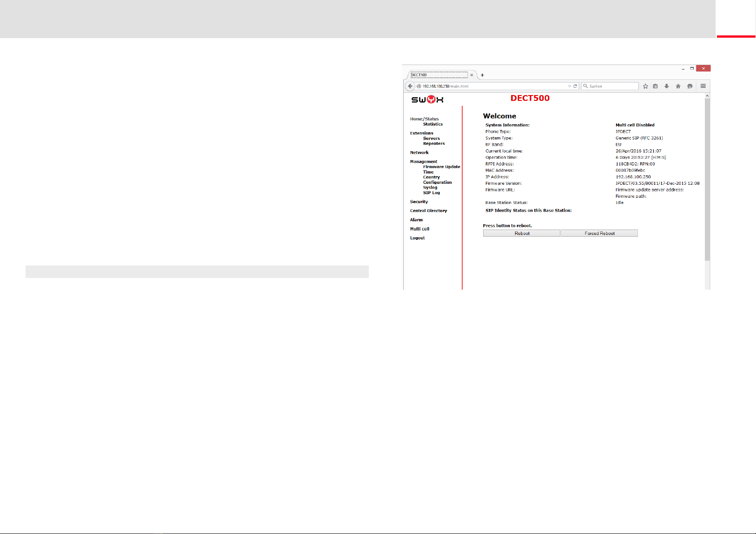This screenshot has height=534, width=756.
Task: Open the Network settings page
Action: (419, 152)
